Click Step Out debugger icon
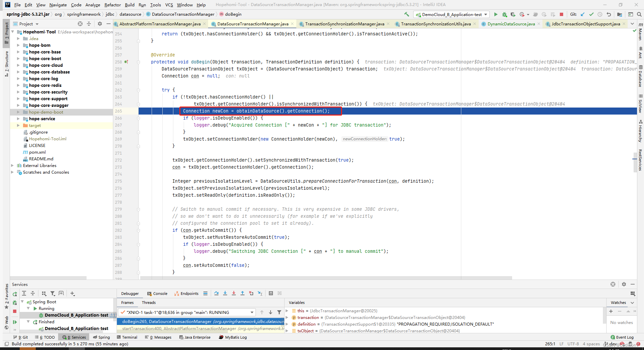The width and height of the screenshot is (644, 350). point(243,293)
